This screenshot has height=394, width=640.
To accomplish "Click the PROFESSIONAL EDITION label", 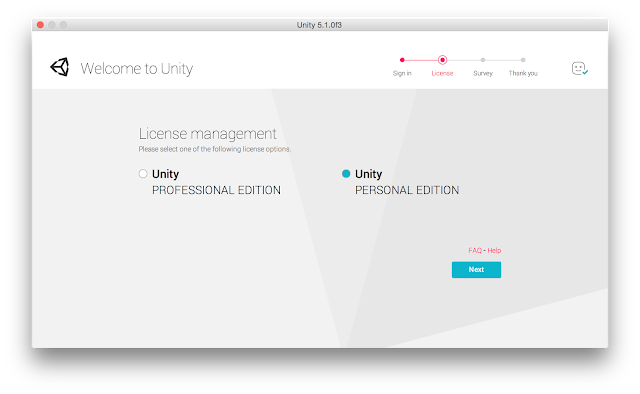I will [216, 190].
